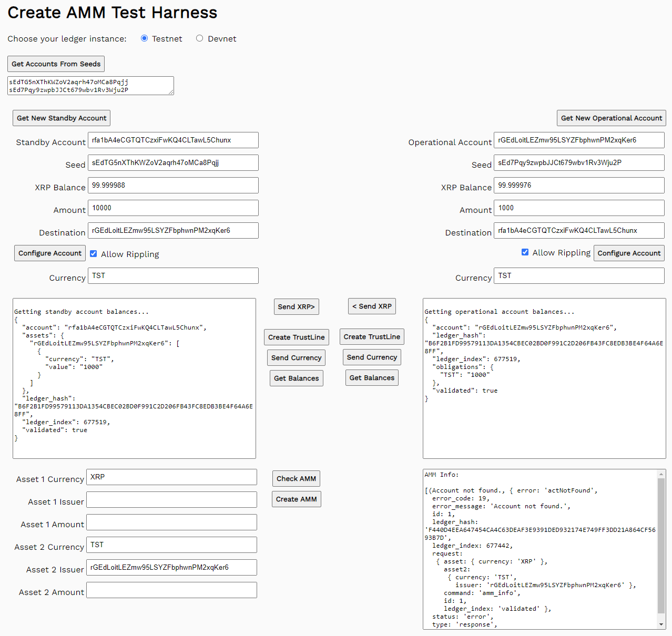Click the < Send XRP button
Screen dimensions: 672x636
[372, 306]
